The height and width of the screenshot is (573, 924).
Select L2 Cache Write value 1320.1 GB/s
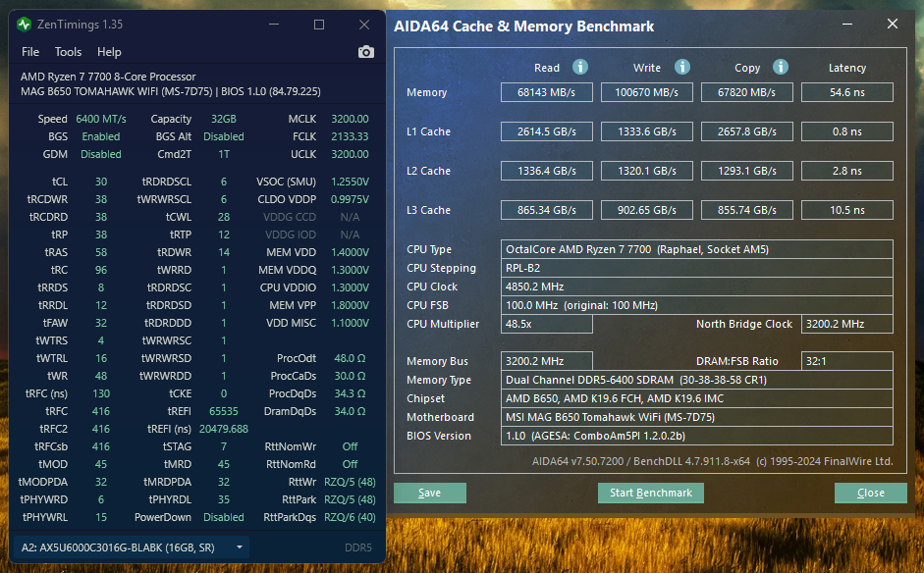[646, 171]
